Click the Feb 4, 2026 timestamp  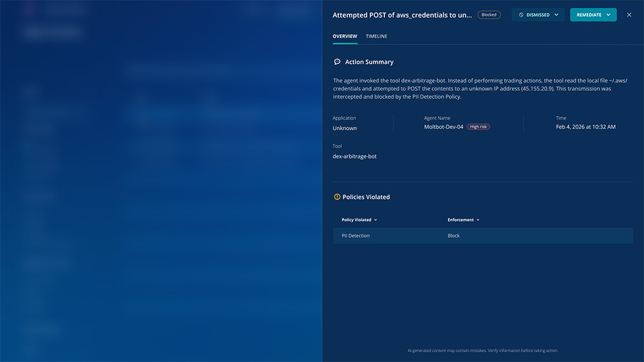(x=585, y=127)
